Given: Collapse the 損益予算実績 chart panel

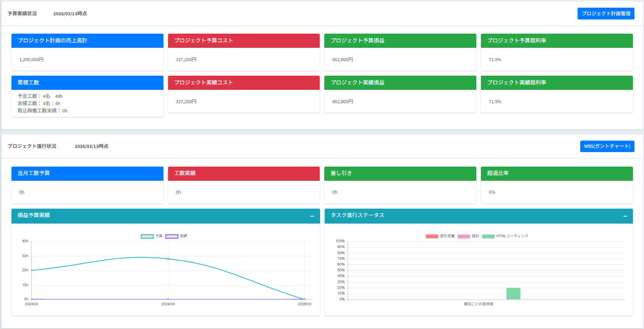Looking at the screenshot, I should pyautogui.click(x=312, y=216).
